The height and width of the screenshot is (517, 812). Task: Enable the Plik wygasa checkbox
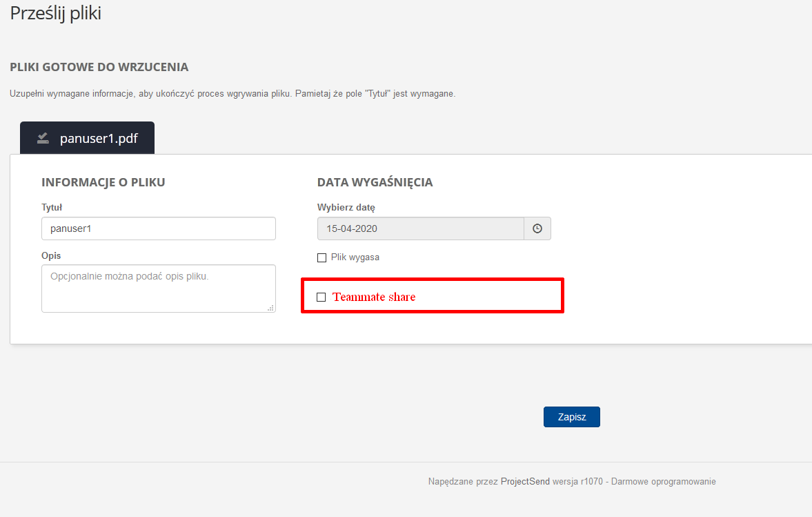[x=321, y=257]
